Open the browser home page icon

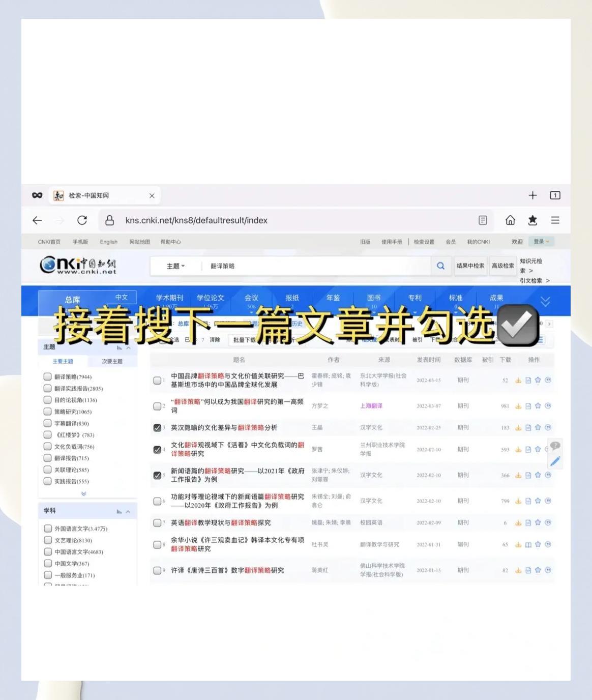[510, 220]
